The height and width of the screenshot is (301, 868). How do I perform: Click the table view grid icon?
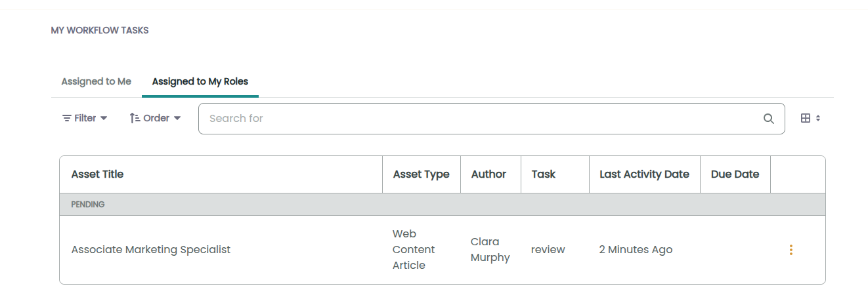[x=806, y=119]
